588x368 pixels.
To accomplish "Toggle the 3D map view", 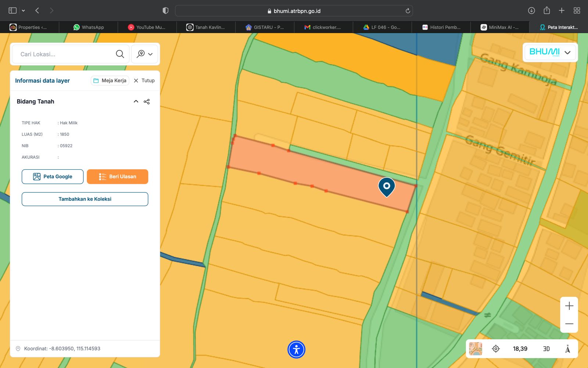I will pos(546,348).
